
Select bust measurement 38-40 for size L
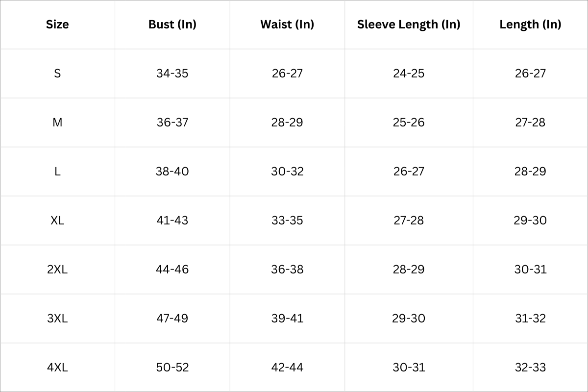coord(172,171)
